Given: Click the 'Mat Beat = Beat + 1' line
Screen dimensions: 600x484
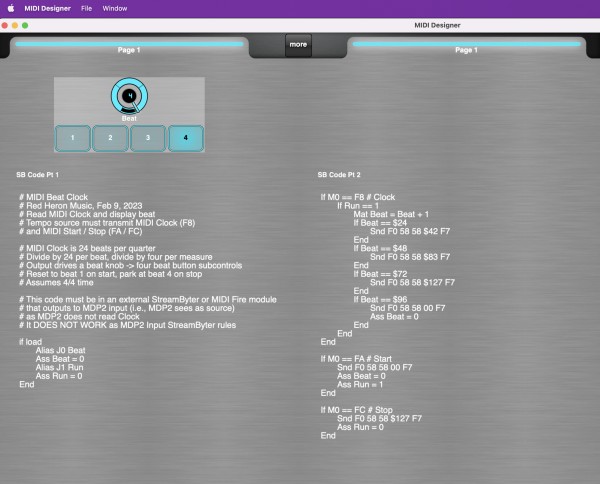Looking at the screenshot, I should click(x=391, y=214).
